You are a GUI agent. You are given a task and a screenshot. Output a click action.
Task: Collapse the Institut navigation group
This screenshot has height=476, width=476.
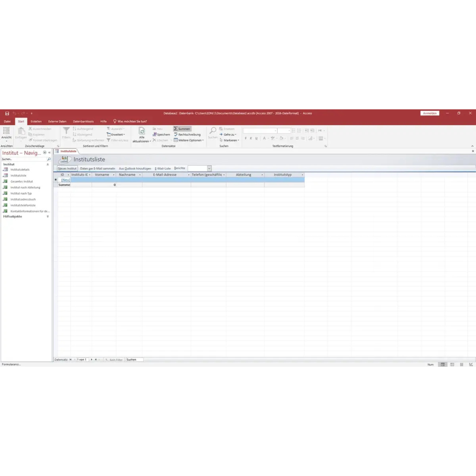(48, 164)
